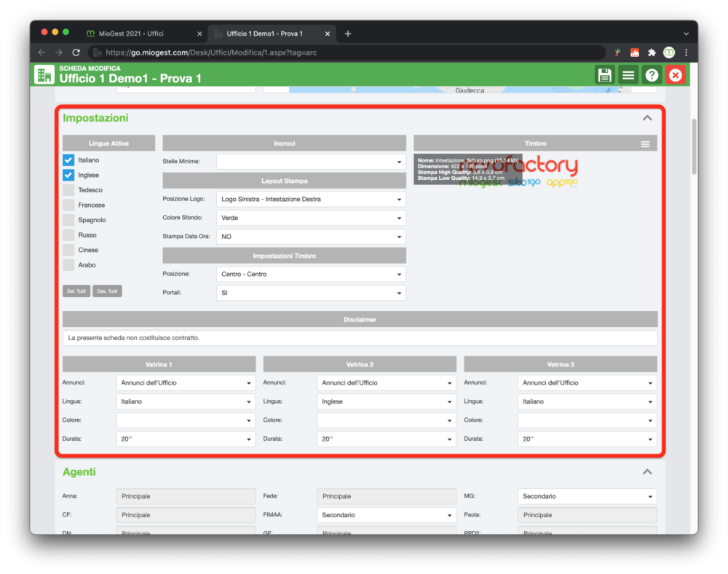This screenshot has height=574, width=728.
Task: Open the hamburger menu in green header
Action: [628, 75]
